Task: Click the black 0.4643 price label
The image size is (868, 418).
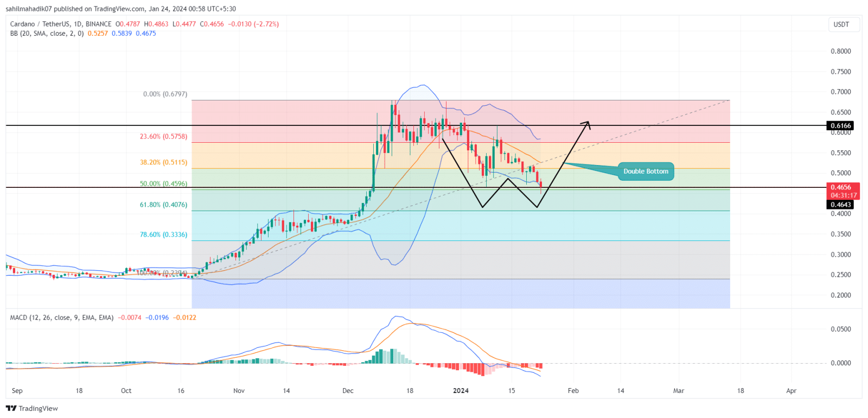Action: pos(841,205)
